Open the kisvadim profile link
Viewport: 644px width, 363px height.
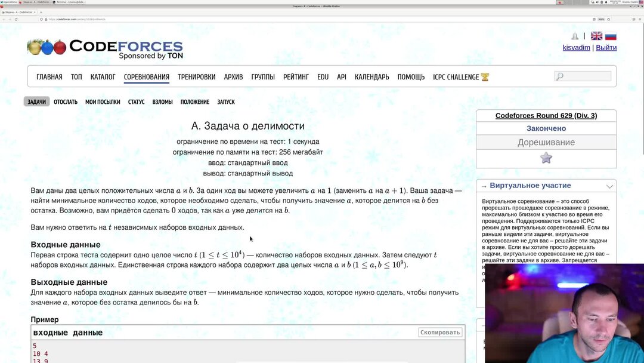pyautogui.click(x=576, y=47)
